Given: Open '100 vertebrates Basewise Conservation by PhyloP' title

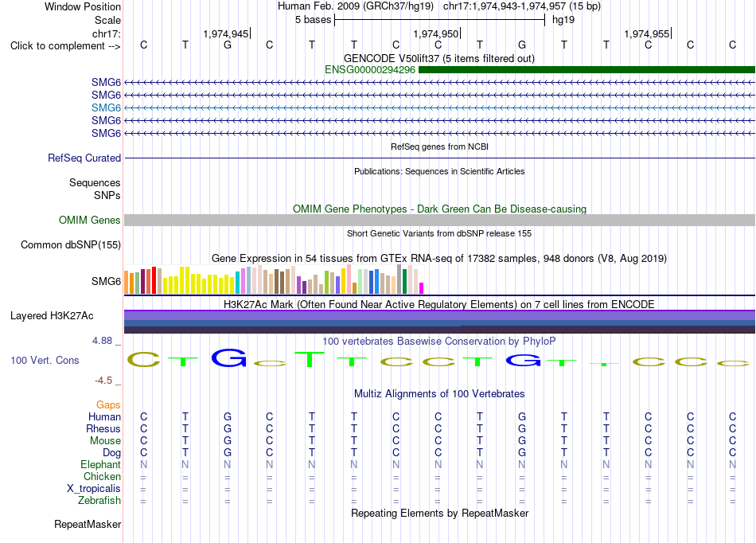Looking at the screenshot, I should point(439,342).
